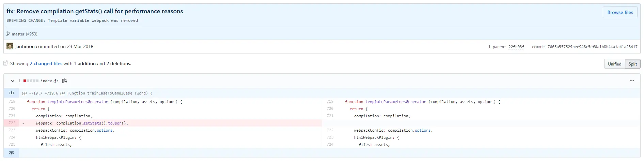Collapse the index.js file diff
This screenshot has height=161, width=644.
click(x=13, y=81)
